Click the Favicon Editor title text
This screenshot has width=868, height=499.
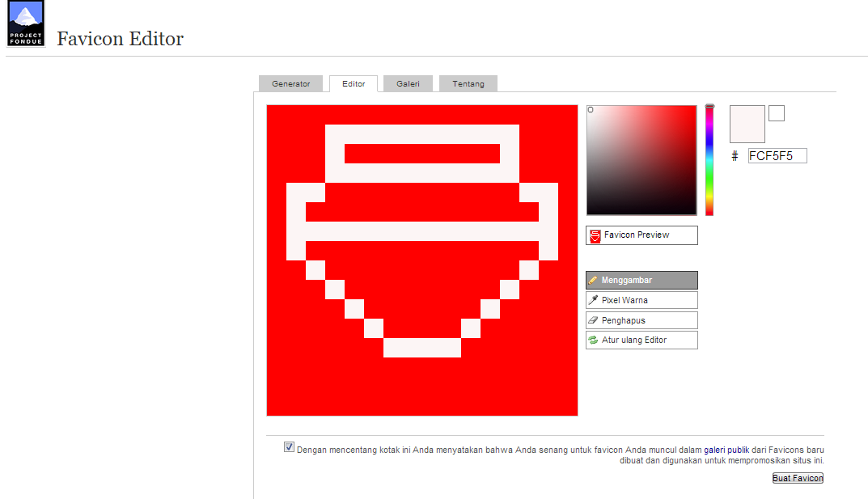coord(120,39)
